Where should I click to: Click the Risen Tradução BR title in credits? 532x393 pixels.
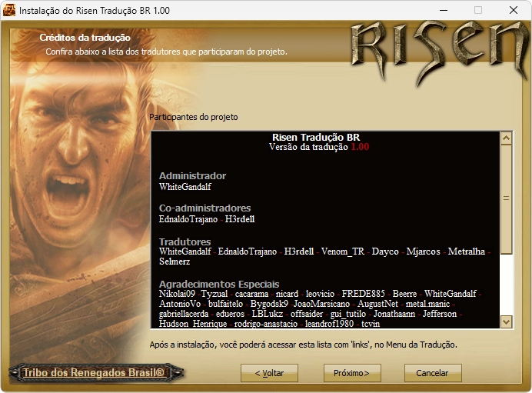(316, 137)
